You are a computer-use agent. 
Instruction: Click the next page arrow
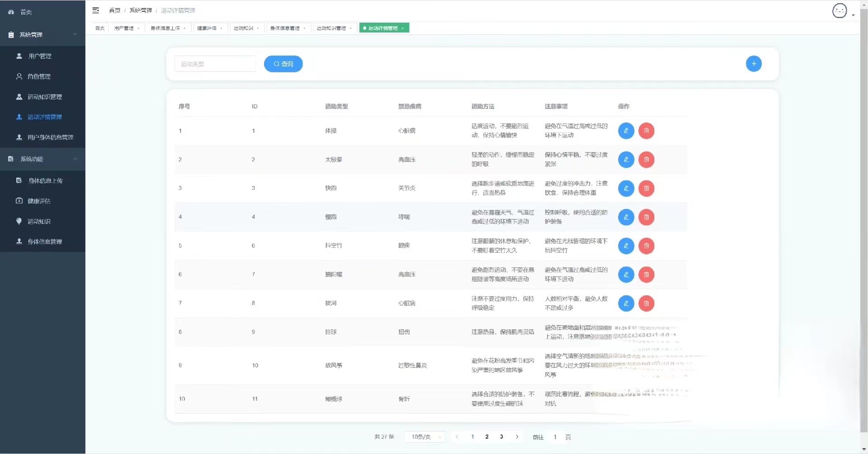tap(517, 437)
